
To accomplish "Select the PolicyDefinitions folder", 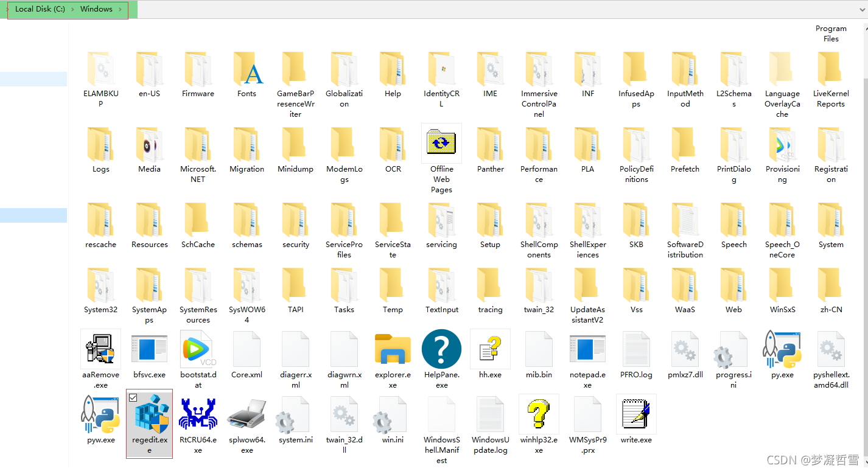I will pos(636,155).
